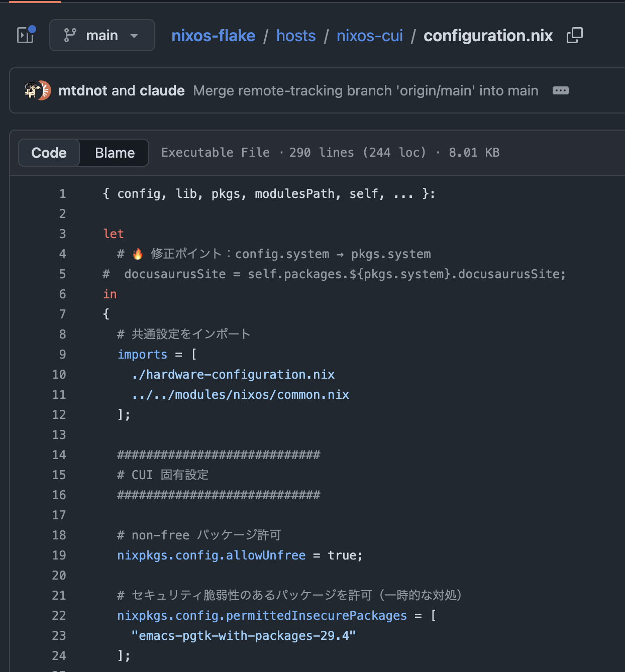Expand the file tree side panel
Image resolution: width=625 pixels, height=672 pixels.
coord(26,35)
